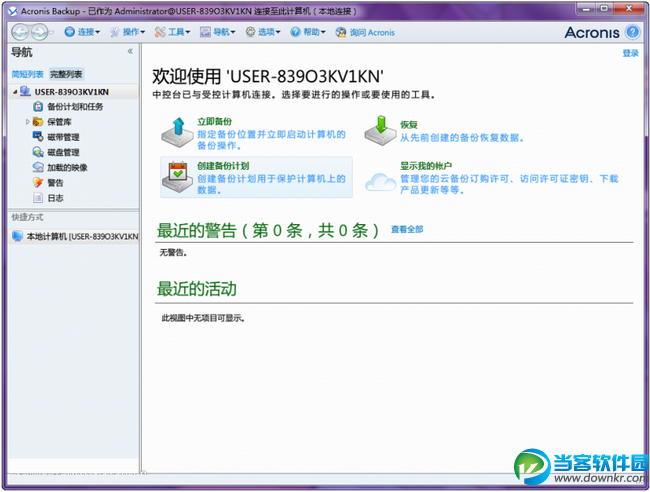Open 警告 in the tree
This screenshot has height=492, width=650.
[x=55, y=183]
